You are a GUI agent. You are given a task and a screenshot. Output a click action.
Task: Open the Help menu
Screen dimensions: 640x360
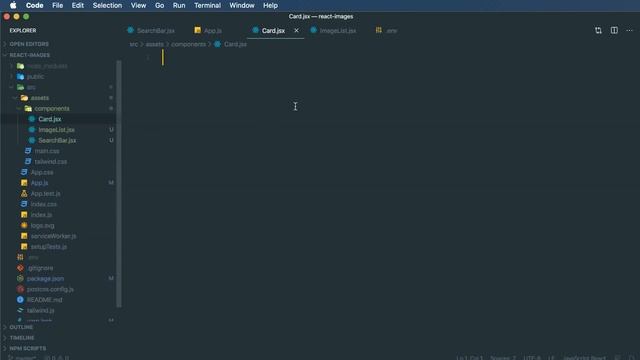coord(270,5)
